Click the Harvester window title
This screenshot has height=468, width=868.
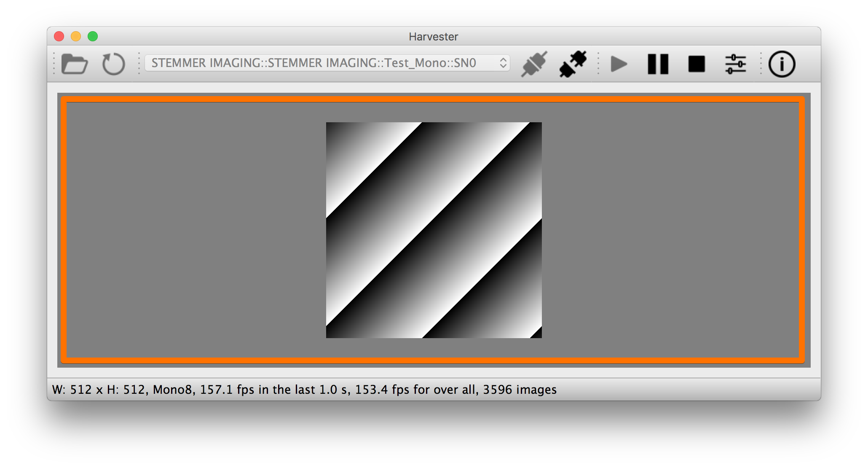[x=433, y=37]
